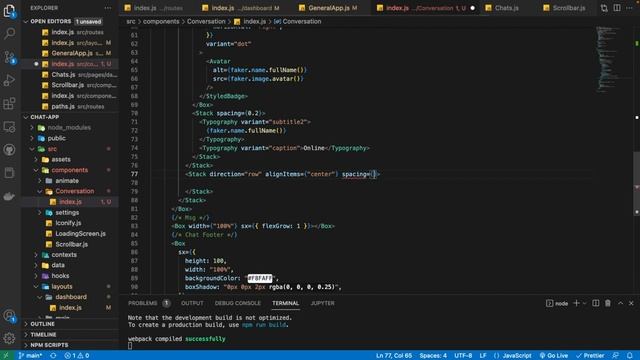Open the Explorer view in activity bar
The image size is (640, 360).
[x=9, y=11]
